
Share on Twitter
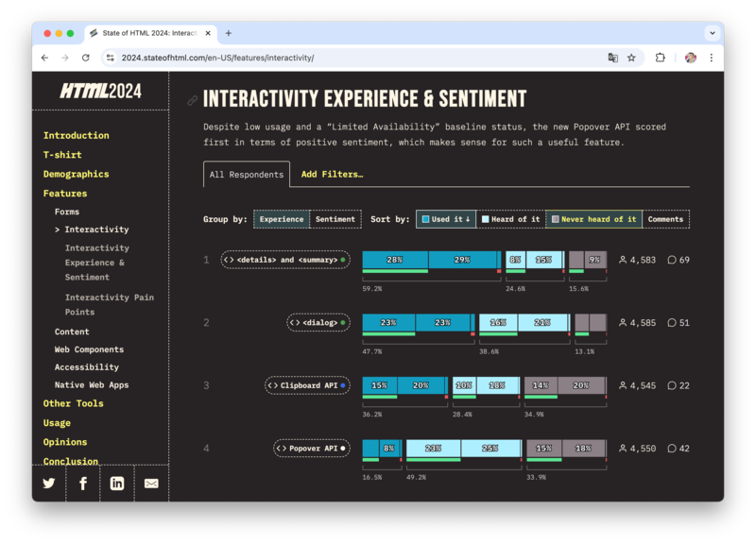[49, 484]
